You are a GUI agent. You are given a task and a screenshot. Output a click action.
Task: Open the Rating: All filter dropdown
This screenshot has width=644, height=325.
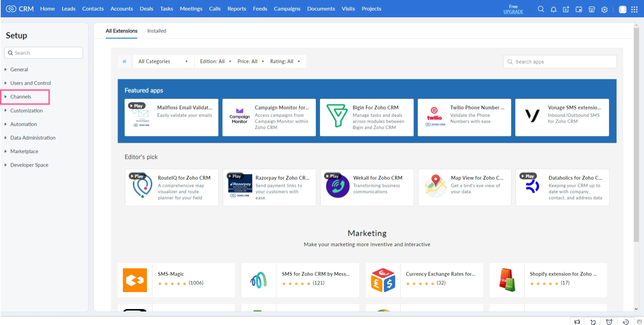(285, 61)
